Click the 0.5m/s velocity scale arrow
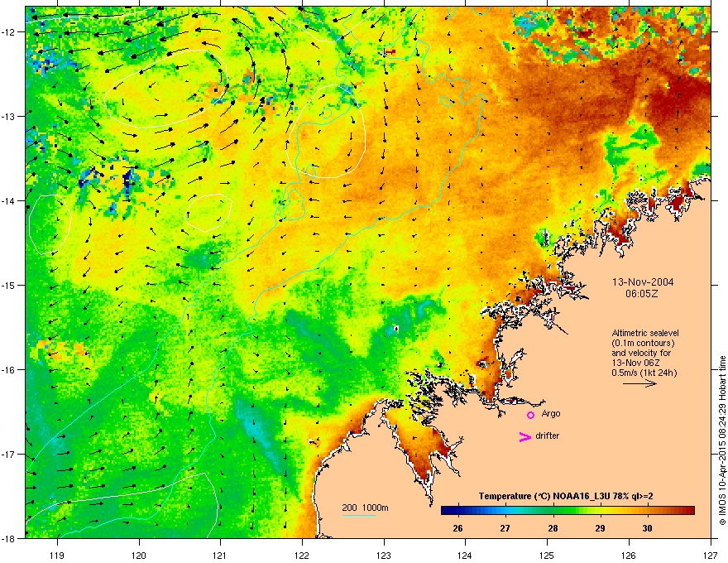728x563 pixels. [639, 383]
